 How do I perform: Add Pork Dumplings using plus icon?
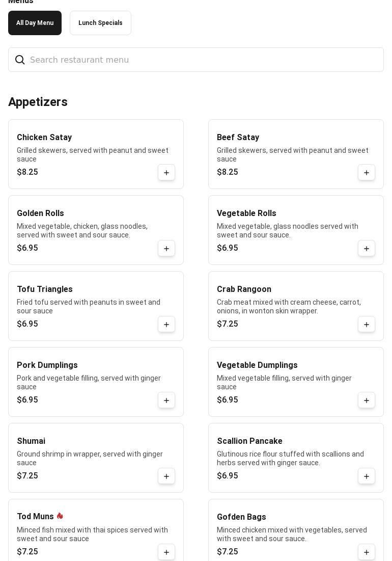(x=166, y=400)
